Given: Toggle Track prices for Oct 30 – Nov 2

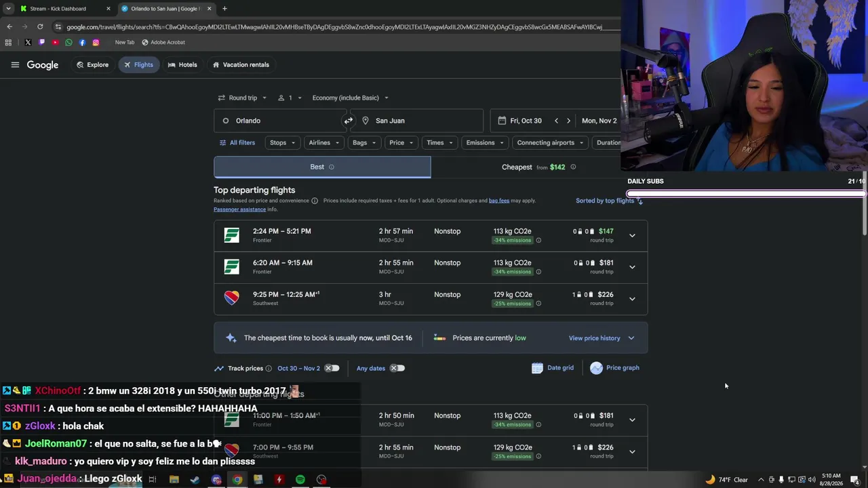Looking at the screenshot, I should coord(332,369).
